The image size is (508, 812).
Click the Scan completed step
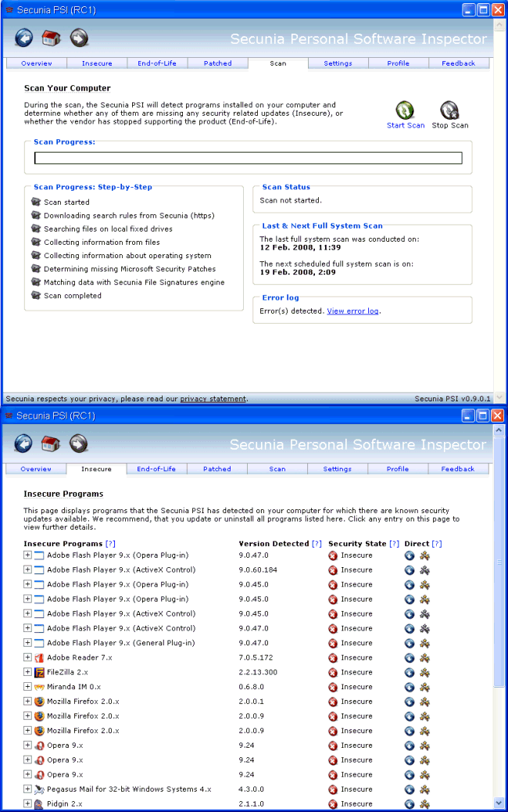pos(73,295)
